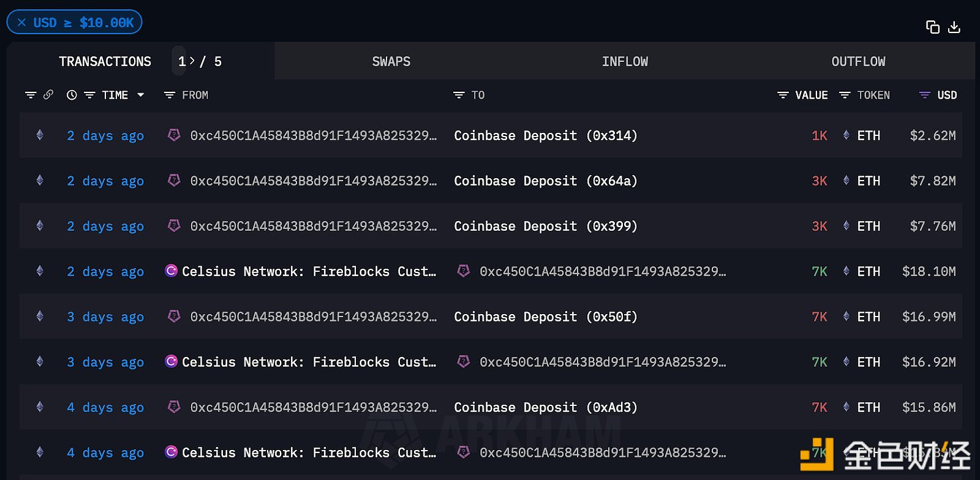
Task: Open Coinbase Deposit (0x314) address
Action: [x=546, y=135]
